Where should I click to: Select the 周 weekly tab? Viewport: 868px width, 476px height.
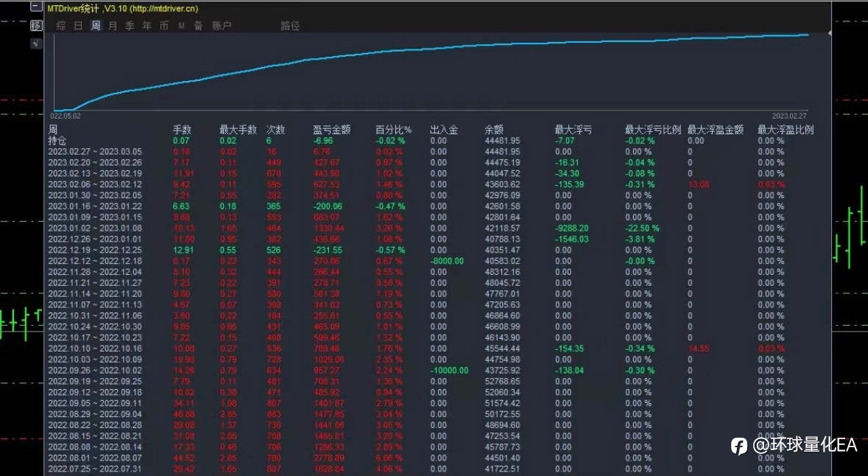(x=96, y=26)
